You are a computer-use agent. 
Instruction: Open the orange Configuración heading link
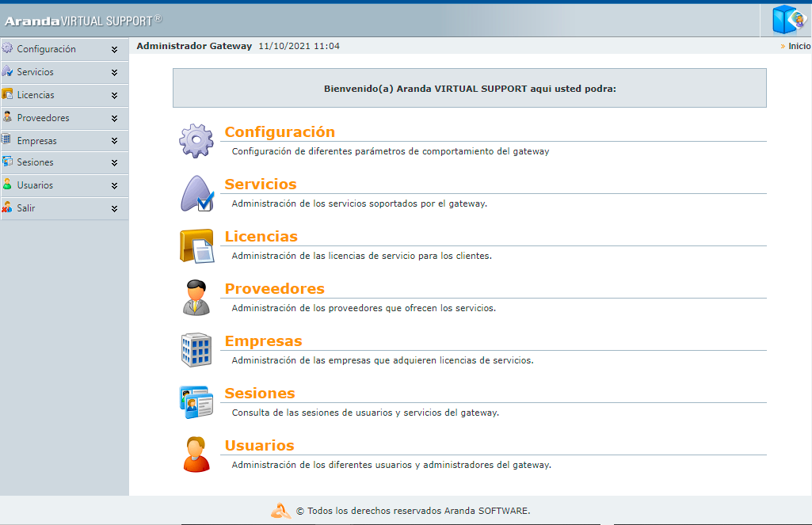pos(280,132)
